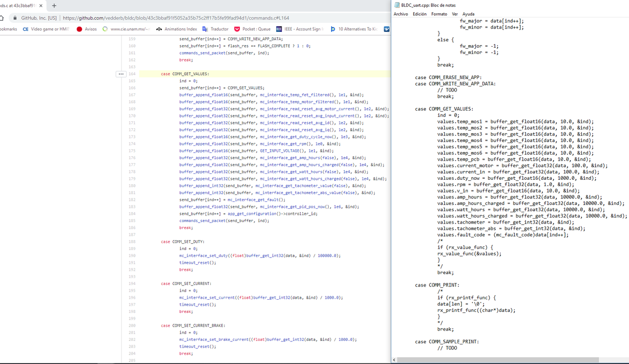Open Ayuda menu in Bloc de notas
629x364 pixels.
pos(468,14)
